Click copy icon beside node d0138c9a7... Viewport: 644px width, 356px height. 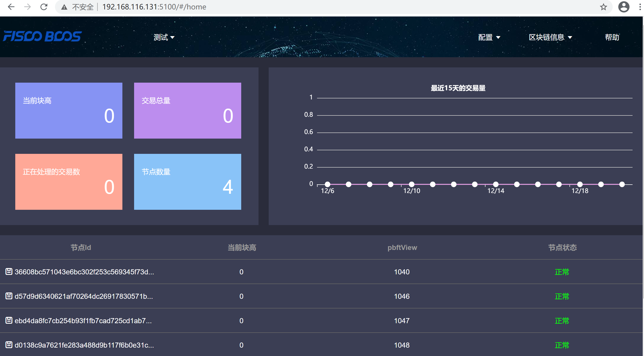pyautogui.click(x=9, y=345)
